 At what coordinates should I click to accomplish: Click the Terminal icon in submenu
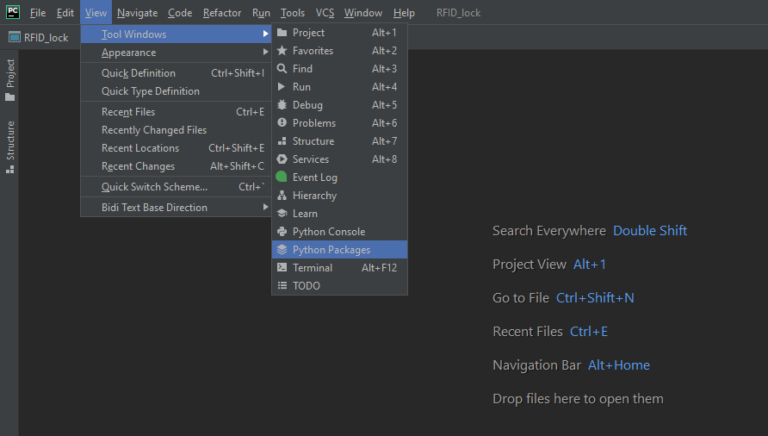[x=282, y=268]
